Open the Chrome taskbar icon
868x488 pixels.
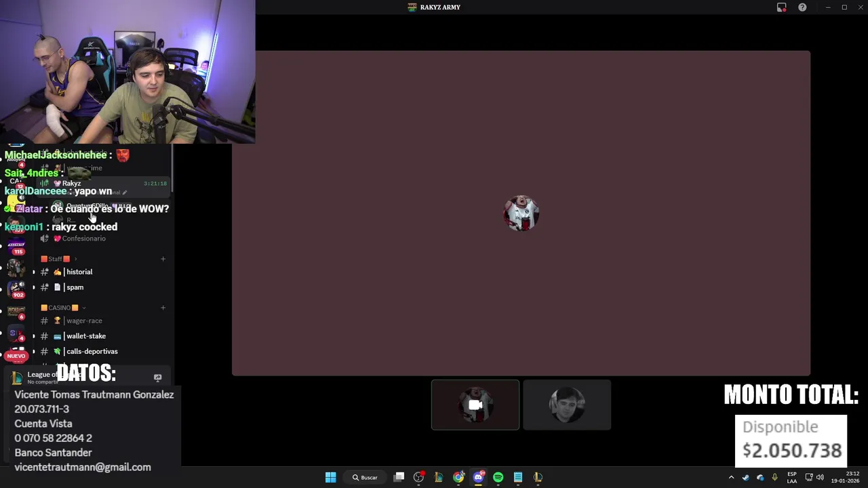(458, 477)
